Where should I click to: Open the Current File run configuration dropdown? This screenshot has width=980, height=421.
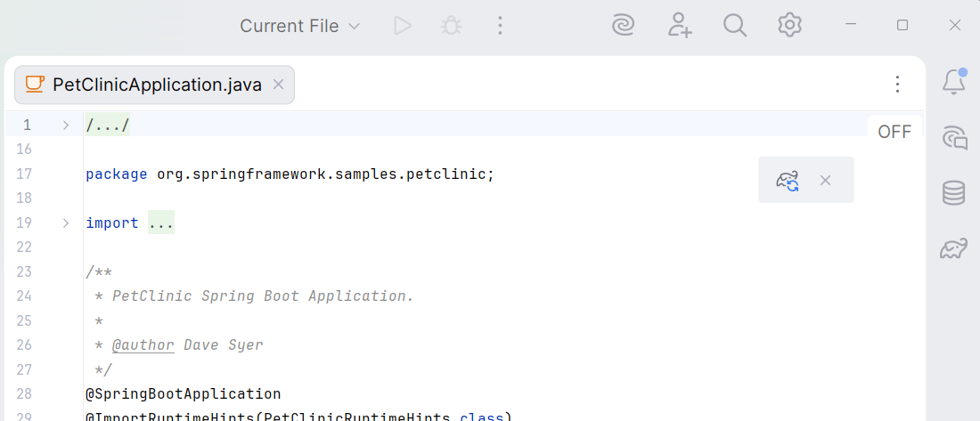pyautogui.click(x=300, y=26)
